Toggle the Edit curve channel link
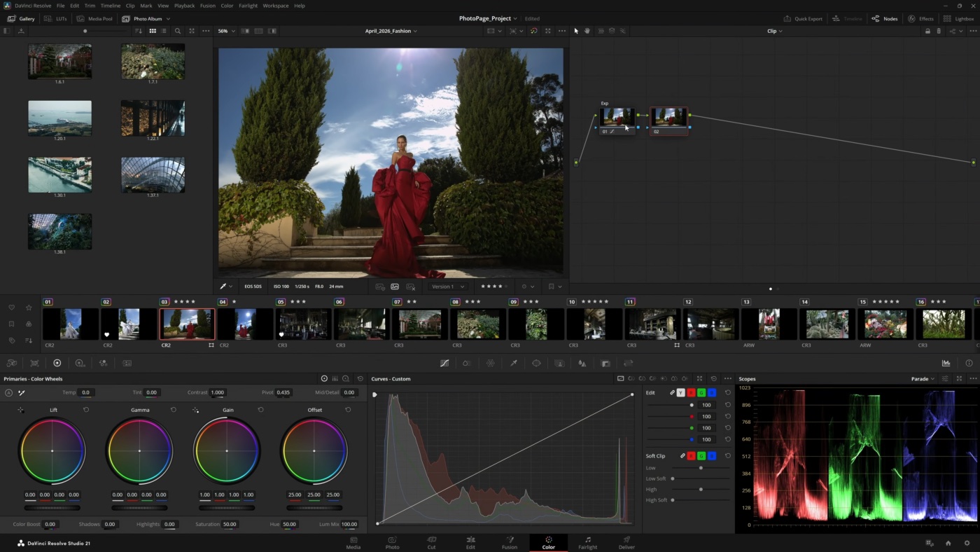 click(672, 393)
